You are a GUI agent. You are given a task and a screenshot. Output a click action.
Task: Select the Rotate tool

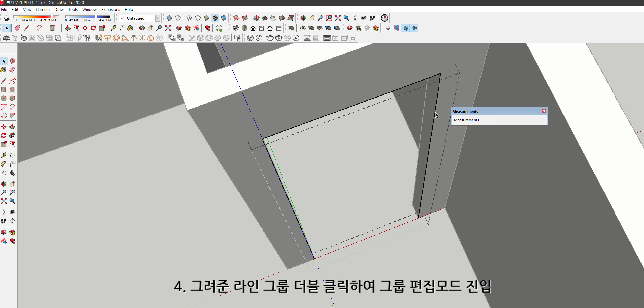coord(4,135)
